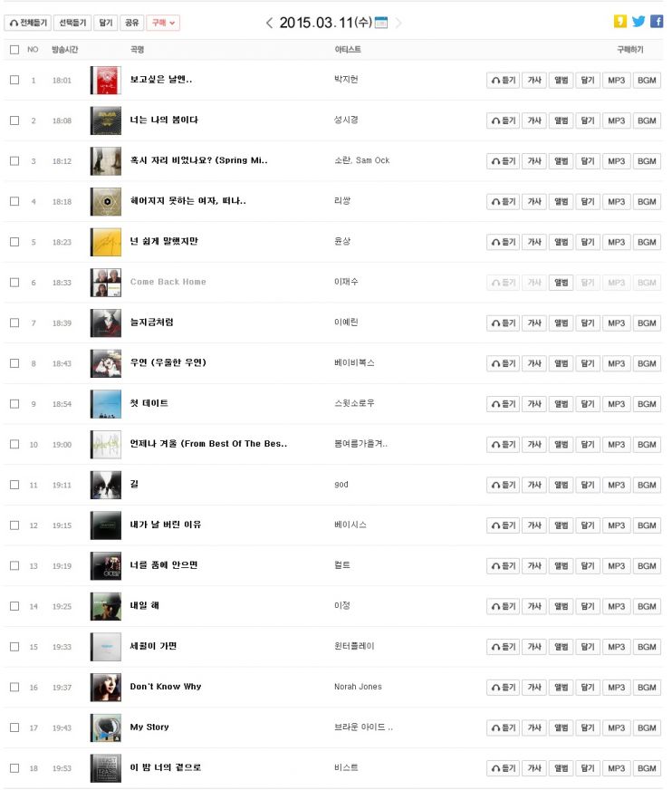
Task: Open song title 늘지금처럼
Action: pos(151,323)
